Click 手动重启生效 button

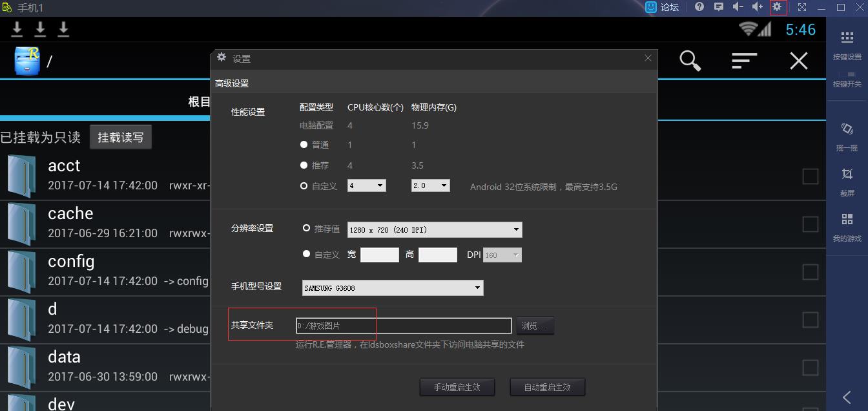[457, 387]
